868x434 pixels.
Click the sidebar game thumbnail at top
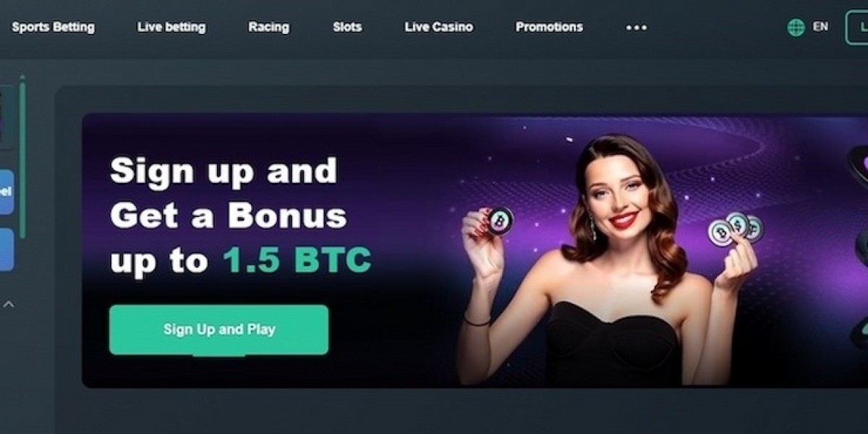[7, 117]
